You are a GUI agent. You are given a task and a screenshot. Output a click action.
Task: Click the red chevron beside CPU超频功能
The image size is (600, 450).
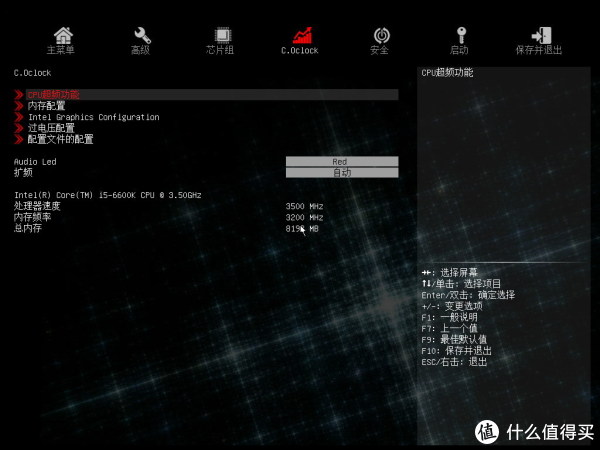19,95
